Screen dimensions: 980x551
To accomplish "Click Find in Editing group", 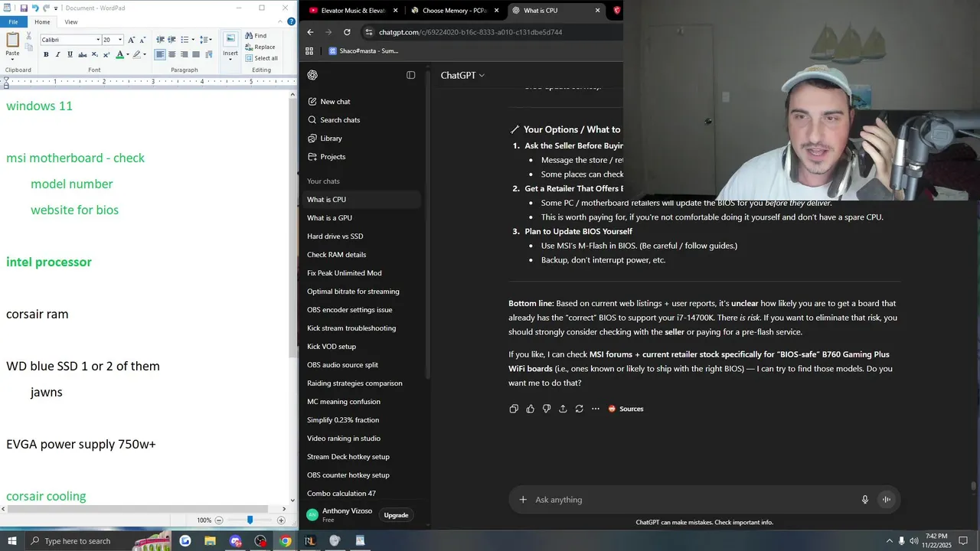I will point(256,36).
